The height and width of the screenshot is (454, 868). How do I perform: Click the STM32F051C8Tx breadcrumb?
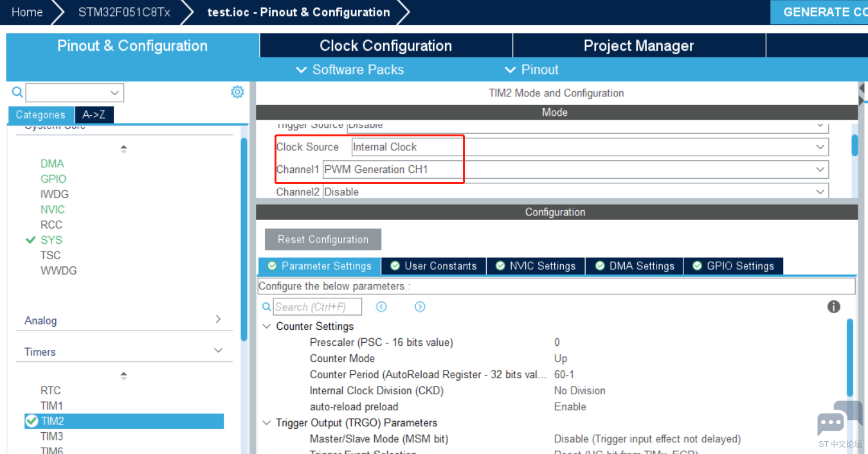coord(124,12)
